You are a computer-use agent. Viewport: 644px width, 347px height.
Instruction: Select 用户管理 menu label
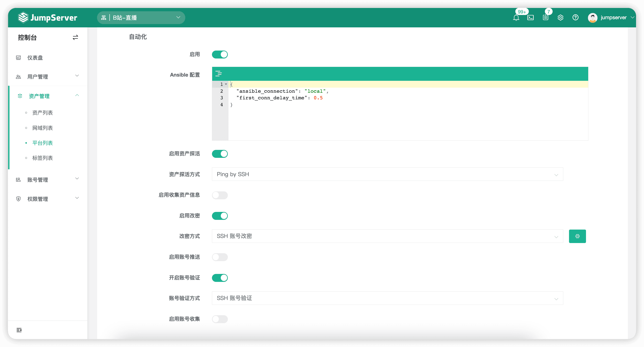coord(37,77)
